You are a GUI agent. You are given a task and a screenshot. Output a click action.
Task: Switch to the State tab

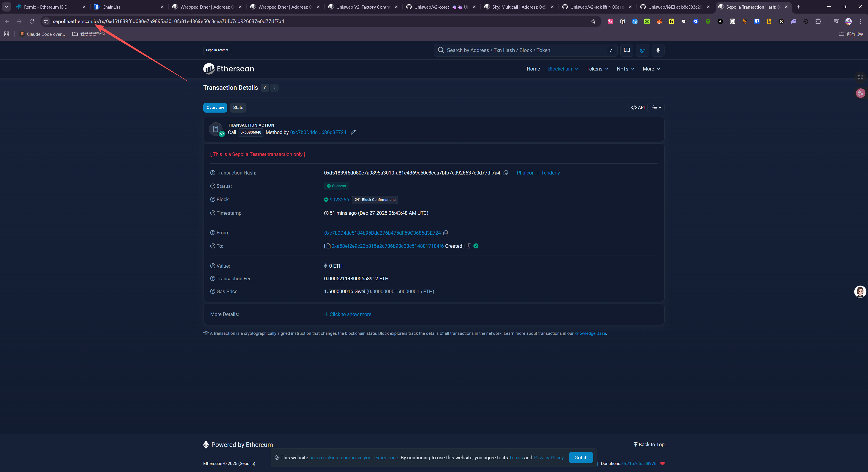[x=238, y=107]
